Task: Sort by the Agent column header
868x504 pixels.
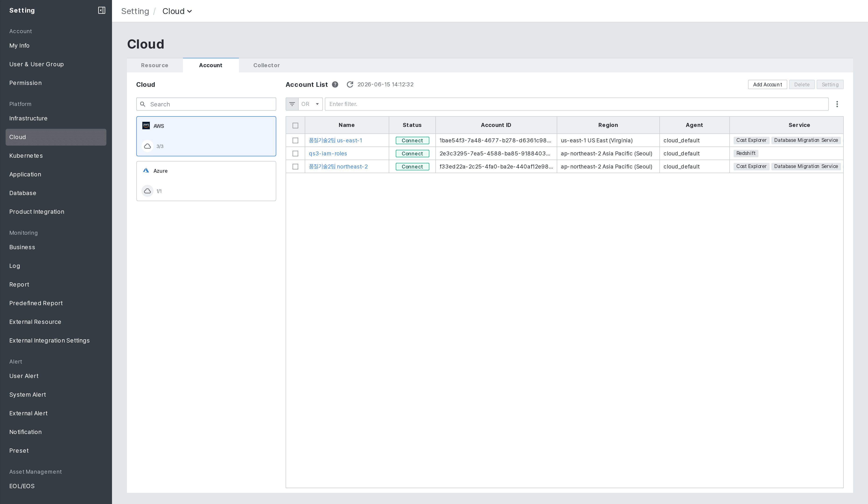Action: click(694, 125)
